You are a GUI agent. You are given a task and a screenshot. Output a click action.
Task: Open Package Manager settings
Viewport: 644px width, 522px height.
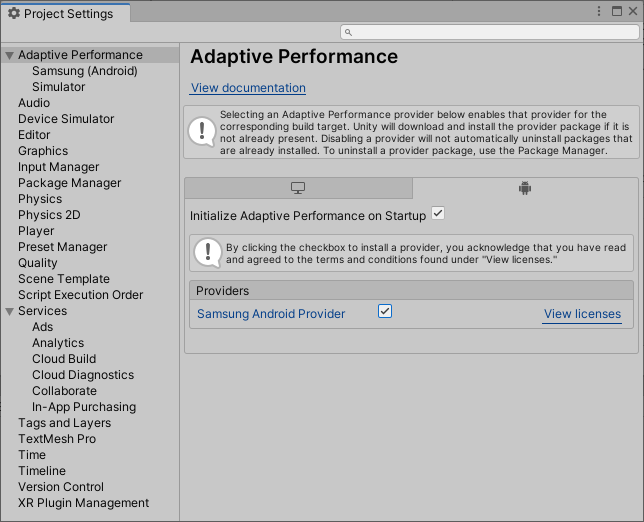click(69, 183)
